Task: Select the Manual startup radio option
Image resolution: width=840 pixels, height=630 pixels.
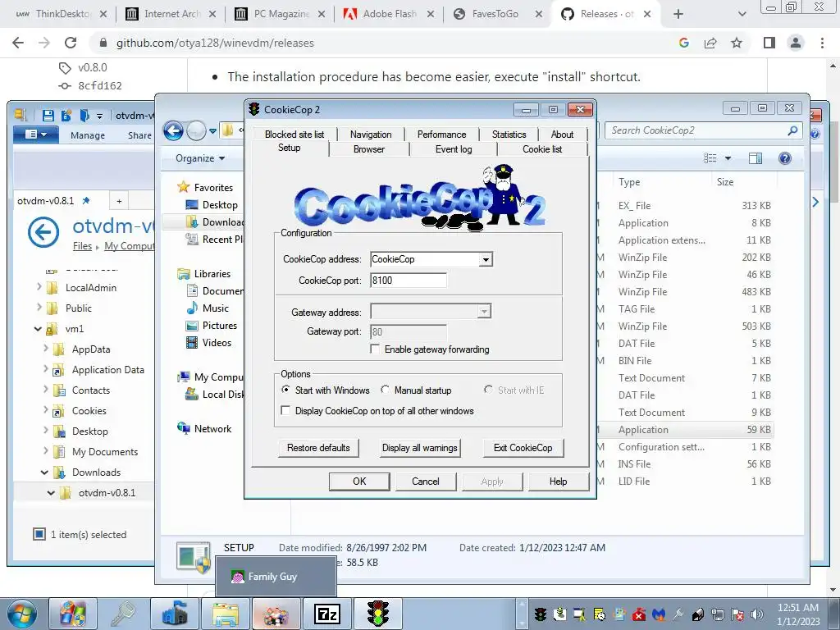Action: coord(386,390)
